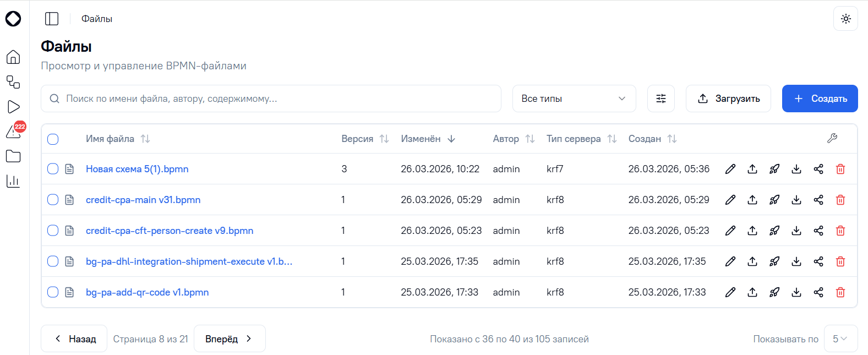Check the bg-pa-dhl-integration-shipment-execute row

click(53, 261)
